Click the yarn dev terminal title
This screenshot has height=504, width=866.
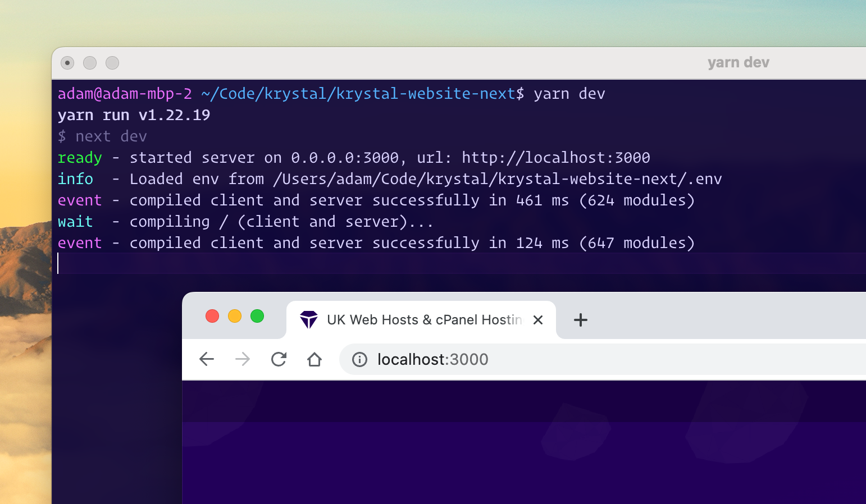coord(739,62)
